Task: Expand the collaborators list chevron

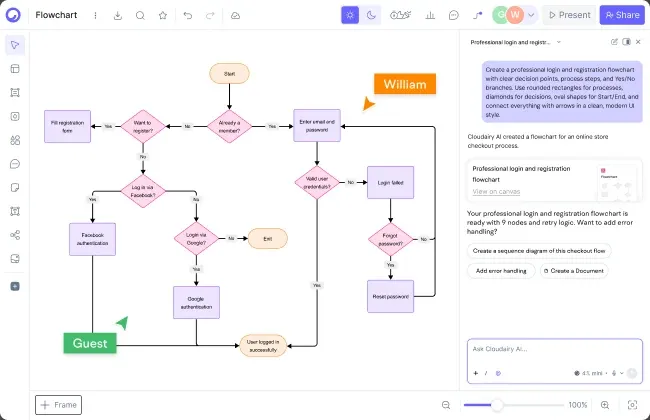Action: 531,15
